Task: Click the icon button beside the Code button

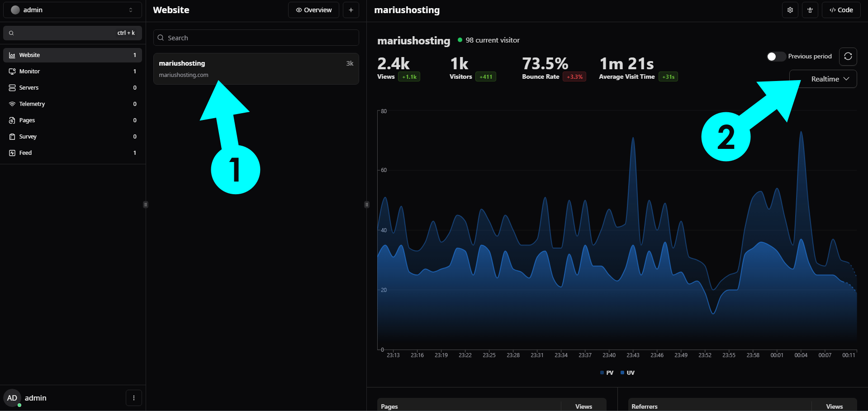Action: point(810,10)
